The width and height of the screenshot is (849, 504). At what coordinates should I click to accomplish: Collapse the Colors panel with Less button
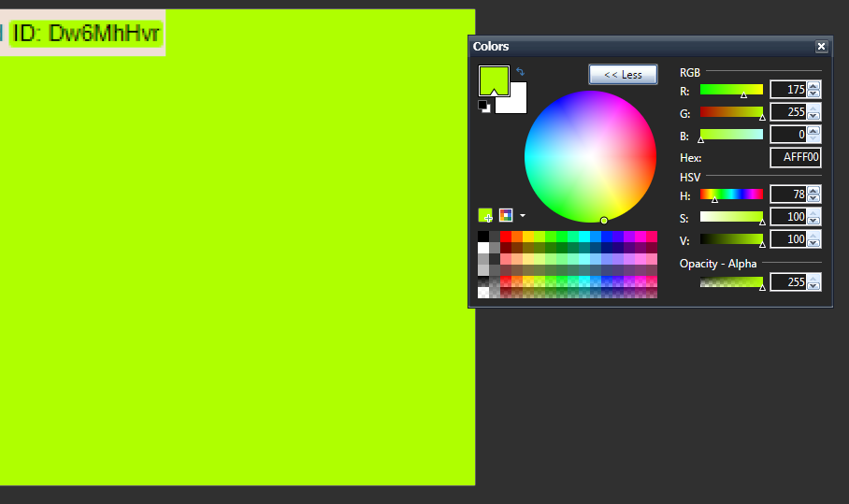click(x=624, y=75)
